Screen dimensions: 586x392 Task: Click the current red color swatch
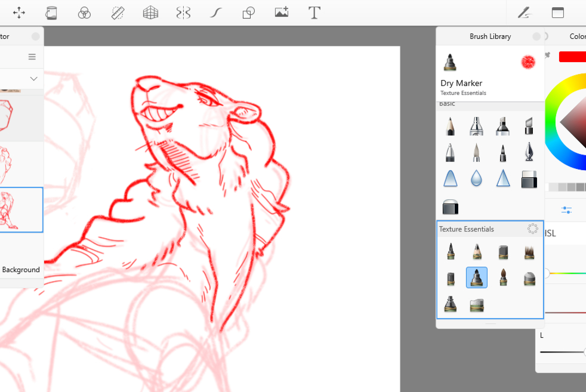pyautogui.click(x=572, y=57)
